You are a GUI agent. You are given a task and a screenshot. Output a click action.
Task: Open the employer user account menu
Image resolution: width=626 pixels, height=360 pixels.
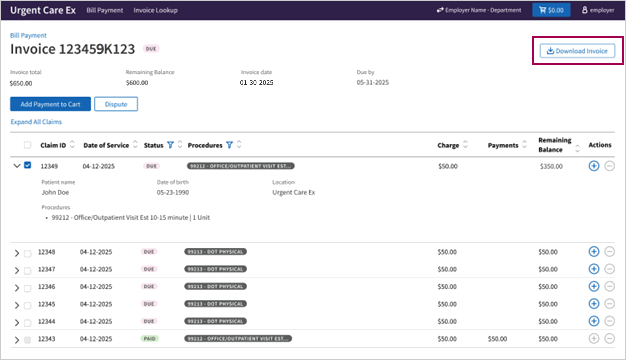(x=598, y=10)
